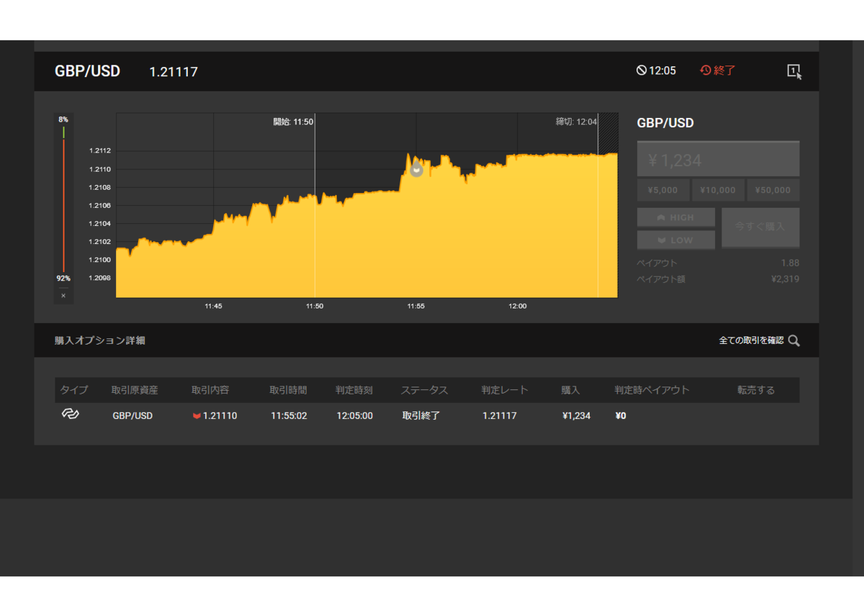
Task: Select the LOW direction button
Action: tap(676, 240)
